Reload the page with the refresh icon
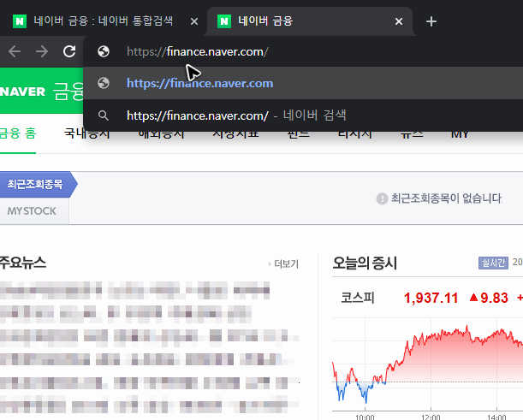This screenshot has width=523, height=420. coord(69,51)
